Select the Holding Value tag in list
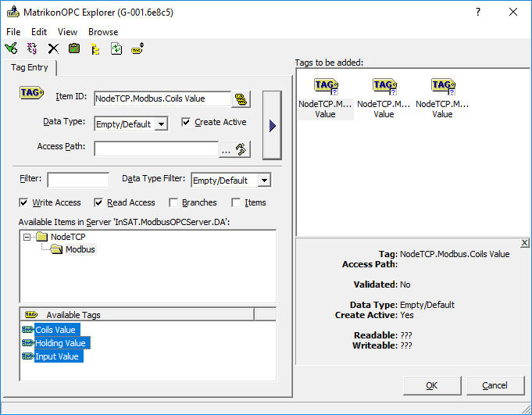The image size is (532, 415). coord(60,343)
